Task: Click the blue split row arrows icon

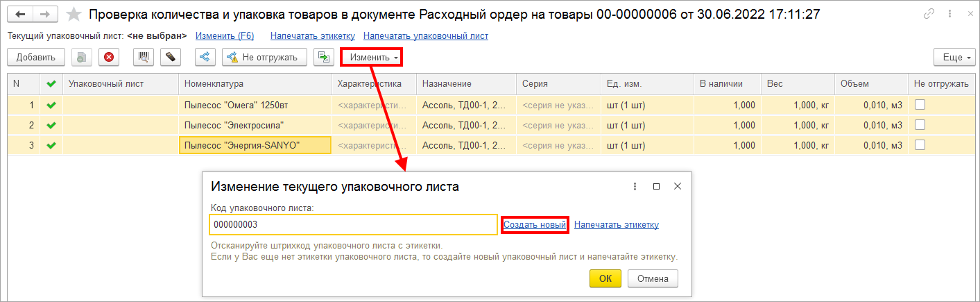Action: 205,58
